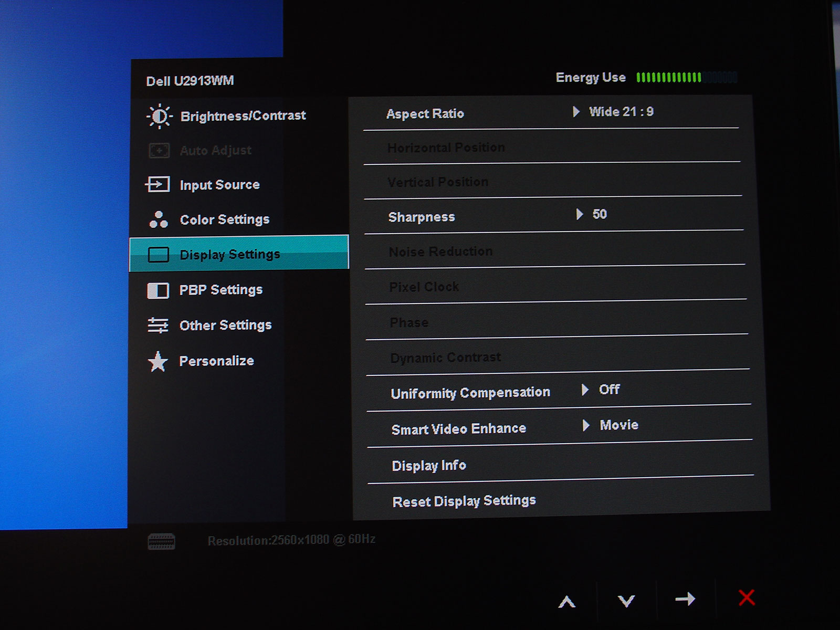Viewport: 840px width, 630px height.
Task: Click the greyed Horizontal Position row
Action: 551,148
